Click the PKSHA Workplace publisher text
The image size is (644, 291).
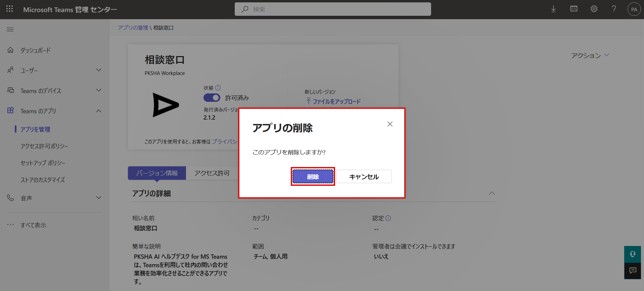pos(165,73)
